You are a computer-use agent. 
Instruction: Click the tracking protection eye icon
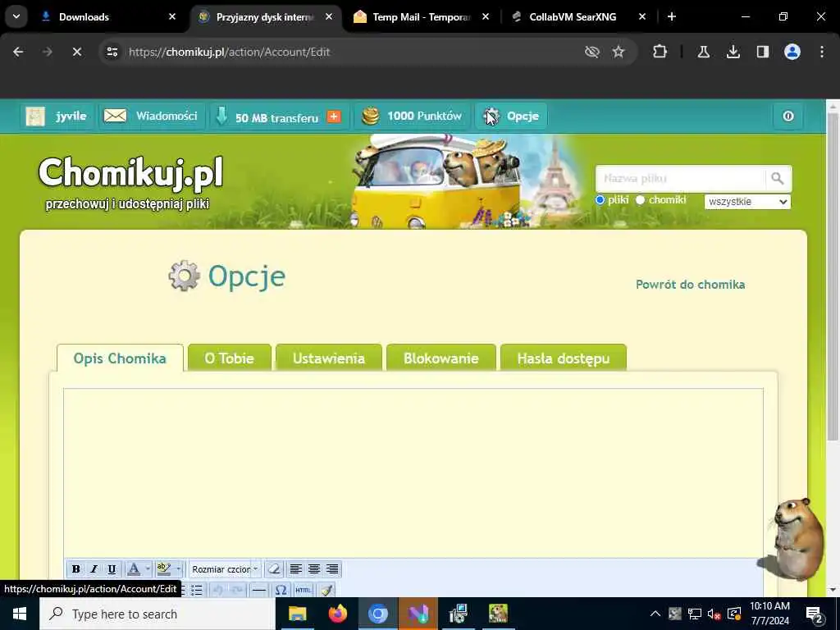591,52
